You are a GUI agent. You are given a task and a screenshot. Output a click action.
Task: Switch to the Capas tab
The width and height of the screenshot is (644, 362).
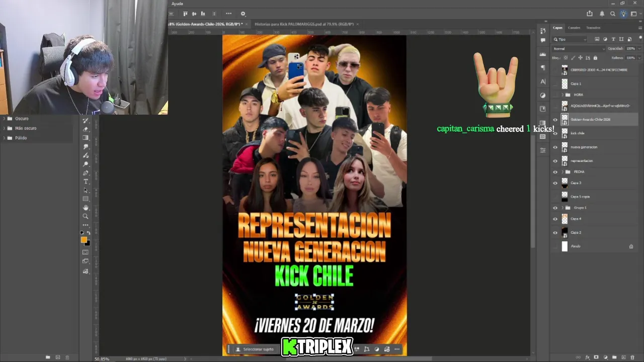[557, 28]
